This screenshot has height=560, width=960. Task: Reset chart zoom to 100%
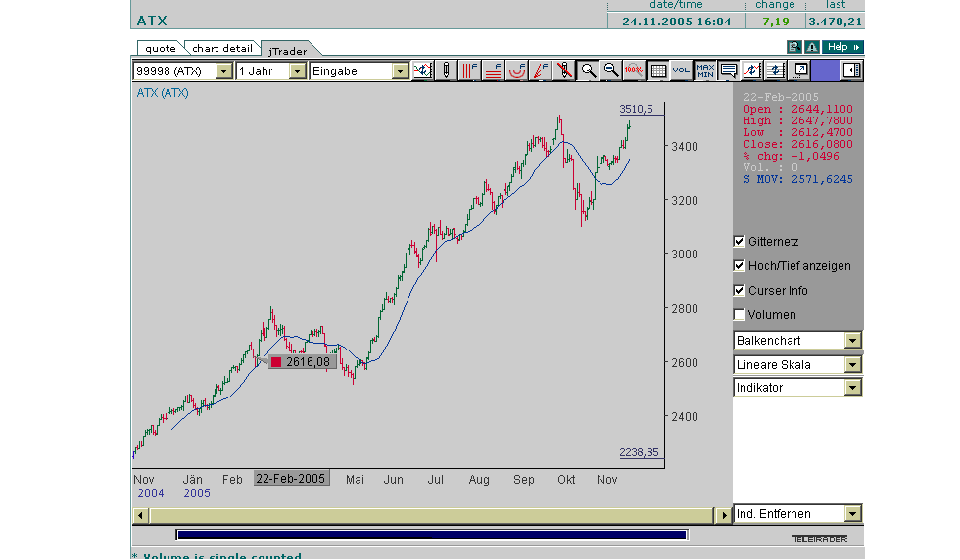click(x=633, y=70)
